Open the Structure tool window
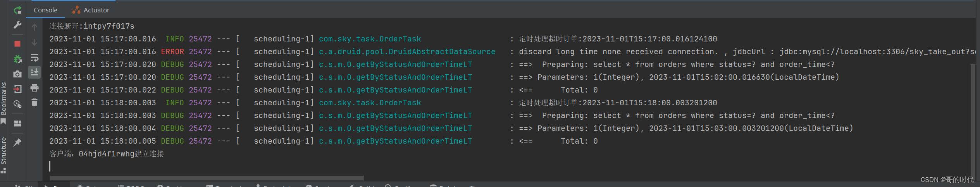The height and width of the screenshot is (187, 980). click(x=4, y=154)
